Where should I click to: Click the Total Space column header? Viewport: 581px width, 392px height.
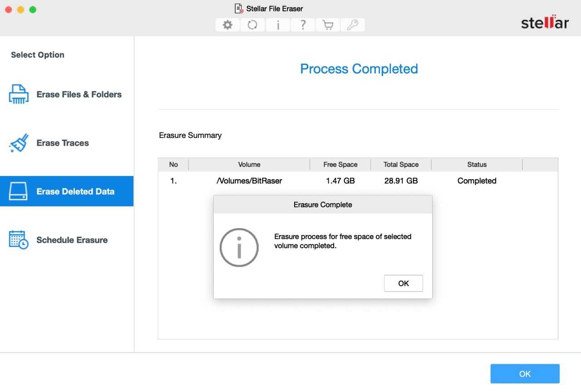click(x=401, y=165)
